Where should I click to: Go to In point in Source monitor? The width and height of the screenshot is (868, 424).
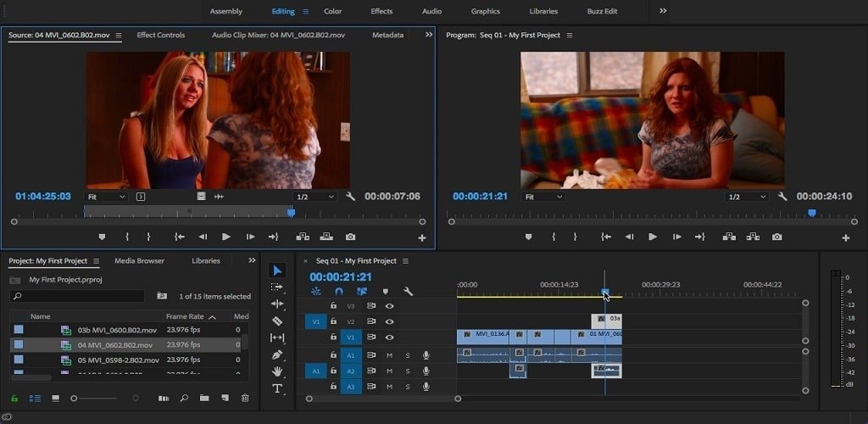point(180,237)
